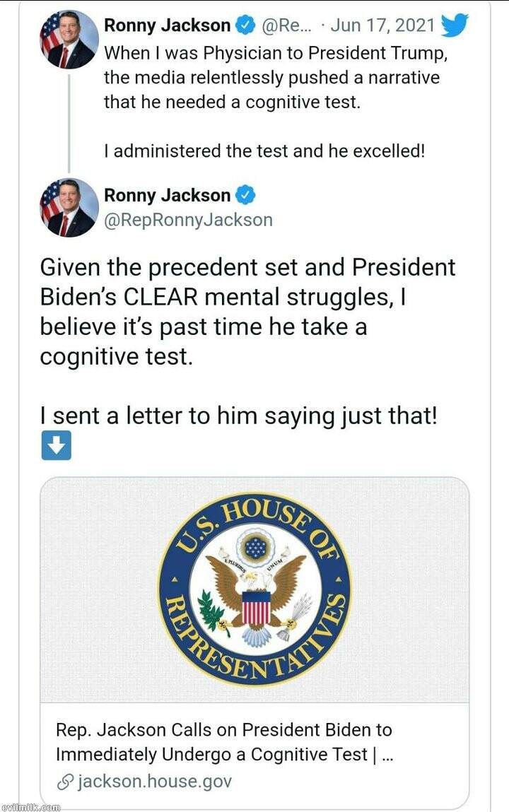Screen dimensions: 509x812
Task: Open the "Rep. Jackson Calls on President Biden" headline
Action: pyautogui.click(x=224, y=741)
